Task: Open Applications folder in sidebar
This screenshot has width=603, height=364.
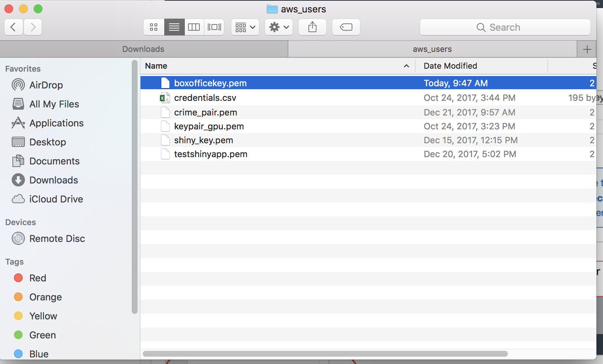Action: pos(56,123)
